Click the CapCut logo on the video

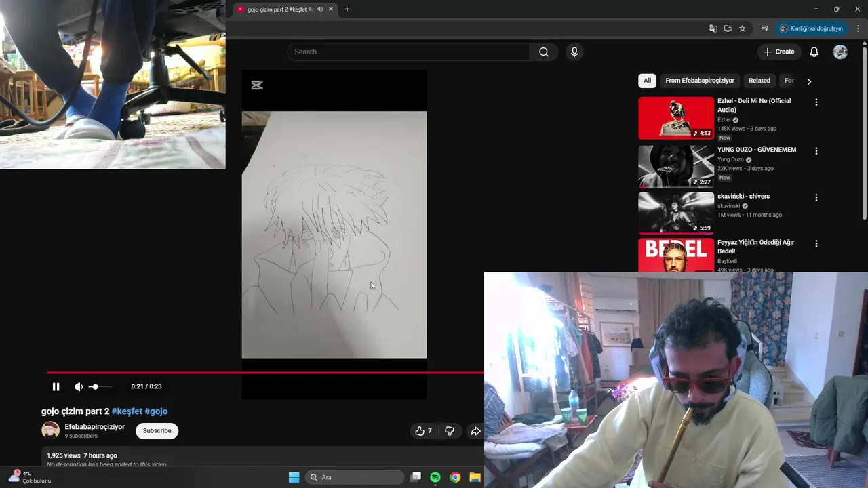click(257, 85)
